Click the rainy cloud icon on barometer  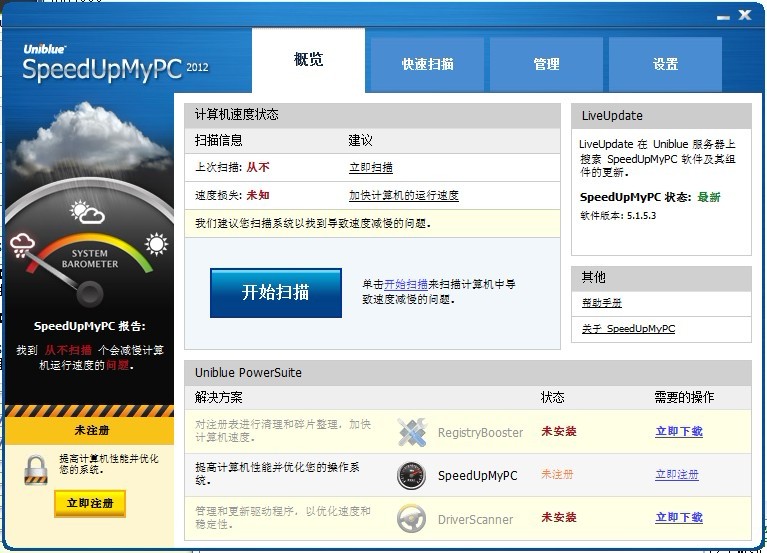point(23,246)
